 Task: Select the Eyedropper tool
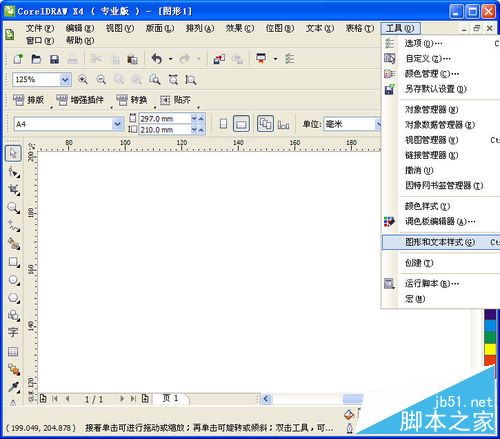tap(14, 387)
